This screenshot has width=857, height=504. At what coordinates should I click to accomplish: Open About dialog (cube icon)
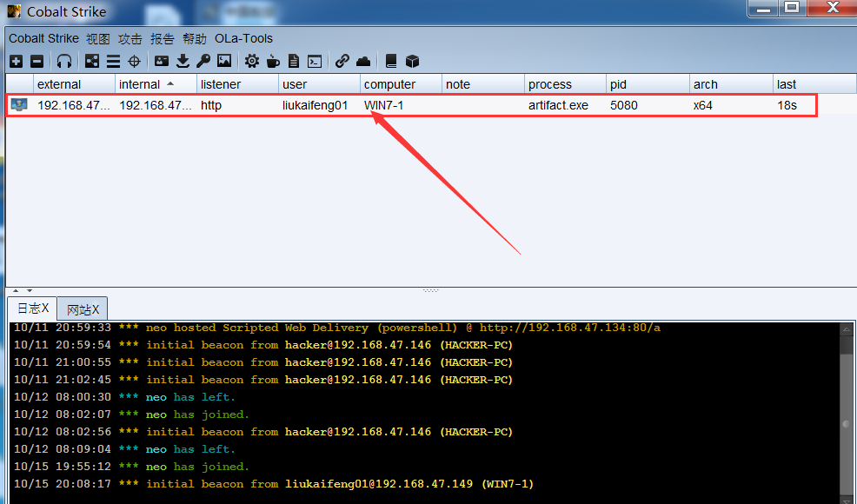pyautogui.click(x=412, y=61)
